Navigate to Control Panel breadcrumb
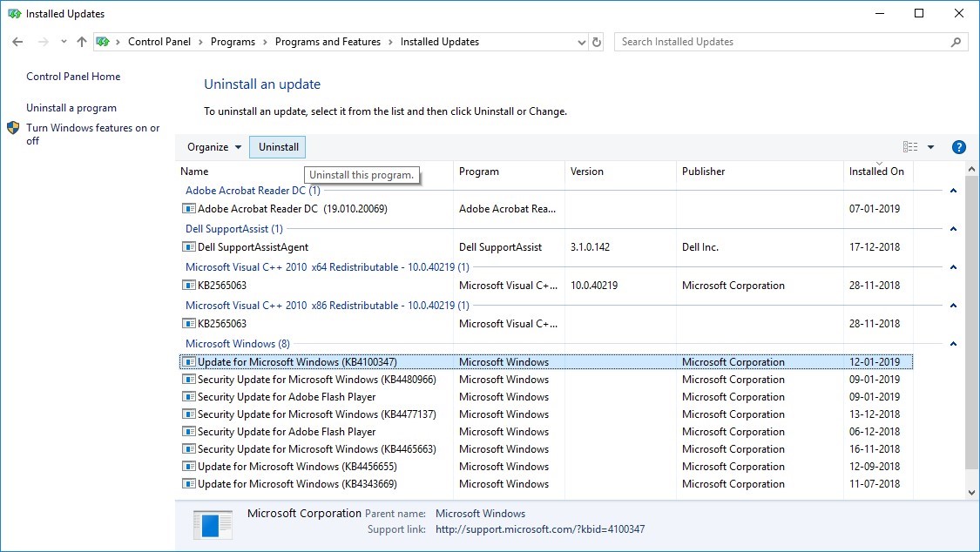This screenshot has height=552, width=980. tap(159, 42)
